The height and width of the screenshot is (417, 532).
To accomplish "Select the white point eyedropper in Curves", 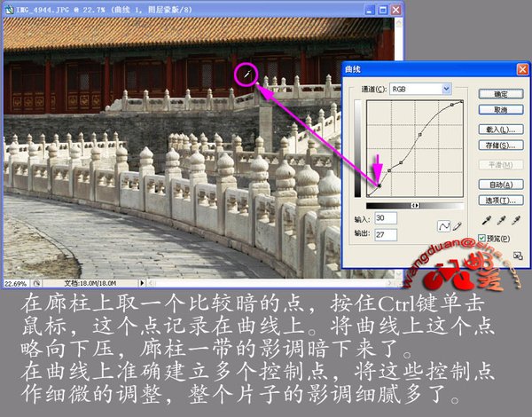I will pos(514,219).
